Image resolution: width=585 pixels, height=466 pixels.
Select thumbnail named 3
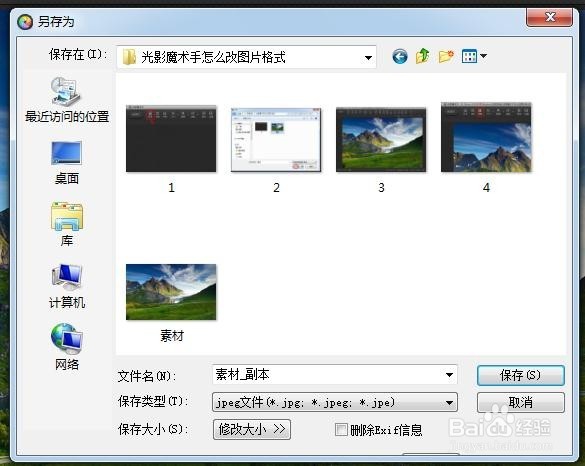coord(381,140)
